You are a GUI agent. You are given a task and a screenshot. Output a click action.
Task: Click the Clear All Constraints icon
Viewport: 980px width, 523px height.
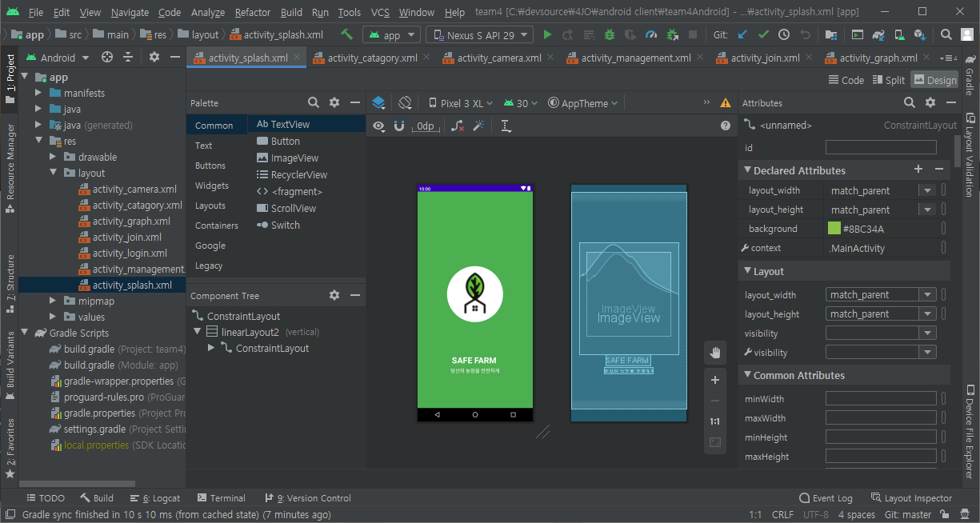tap(458, 126)
